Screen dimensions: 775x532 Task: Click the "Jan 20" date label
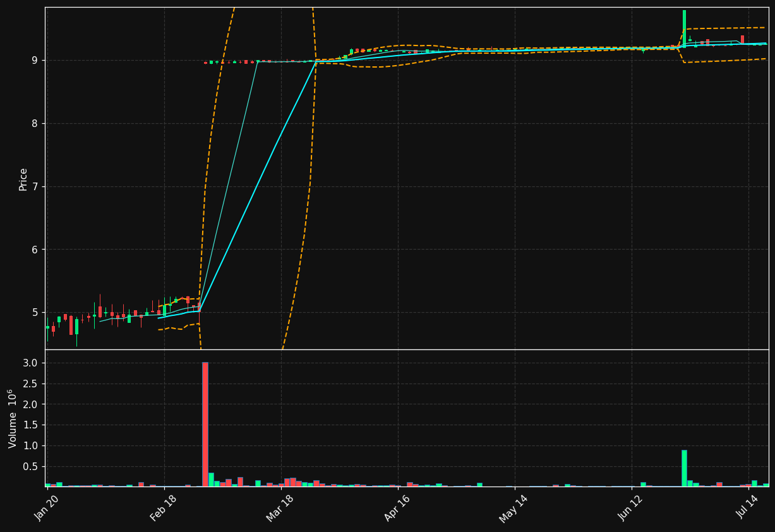[47, 508]
